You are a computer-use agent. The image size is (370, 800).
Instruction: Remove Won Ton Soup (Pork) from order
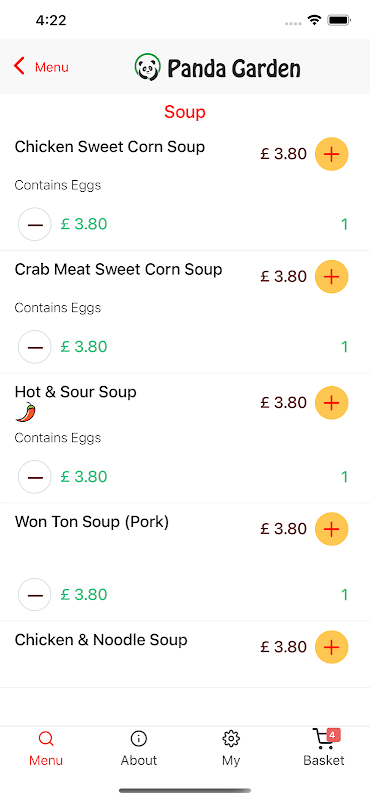click(x=35, y=594)
